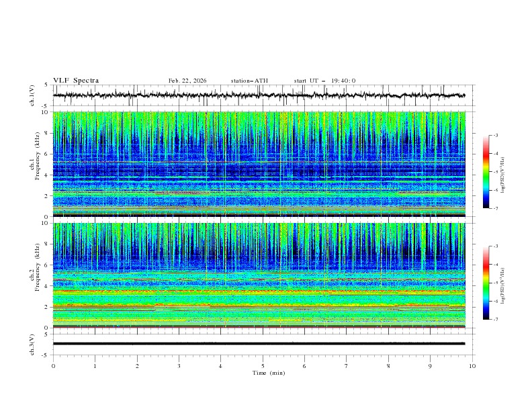The image size is (532, 411).
Task: Click the ch.3(V) flat waveform trace
Action: pos(259,344)
